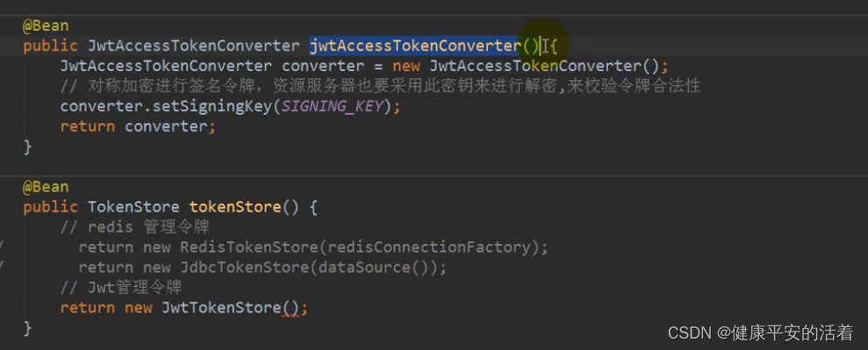Click JdbcTokenStore in the commented return line
The image size is (868, 350).
pyautogui.click(x=245, y=268)
